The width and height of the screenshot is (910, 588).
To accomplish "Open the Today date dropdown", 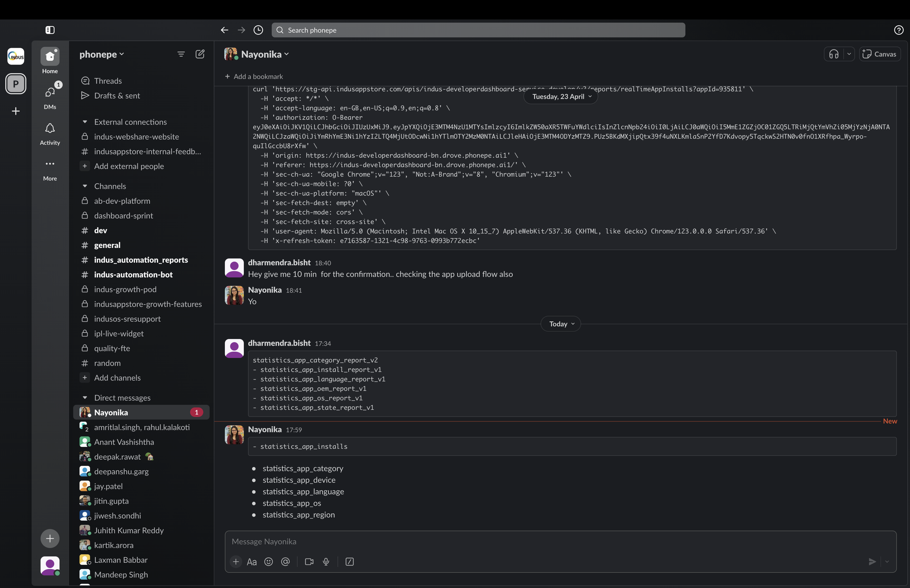I will pyautogui.click(x=561, y=324).
